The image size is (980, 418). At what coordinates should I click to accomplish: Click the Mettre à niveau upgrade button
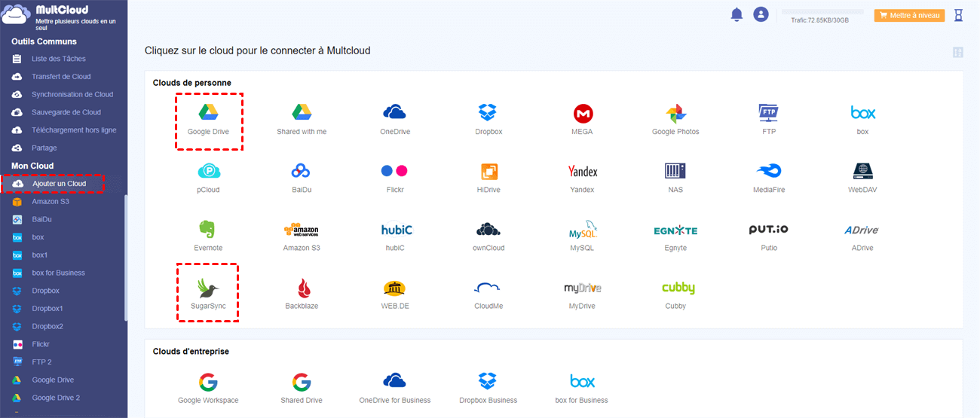[909, 15]
